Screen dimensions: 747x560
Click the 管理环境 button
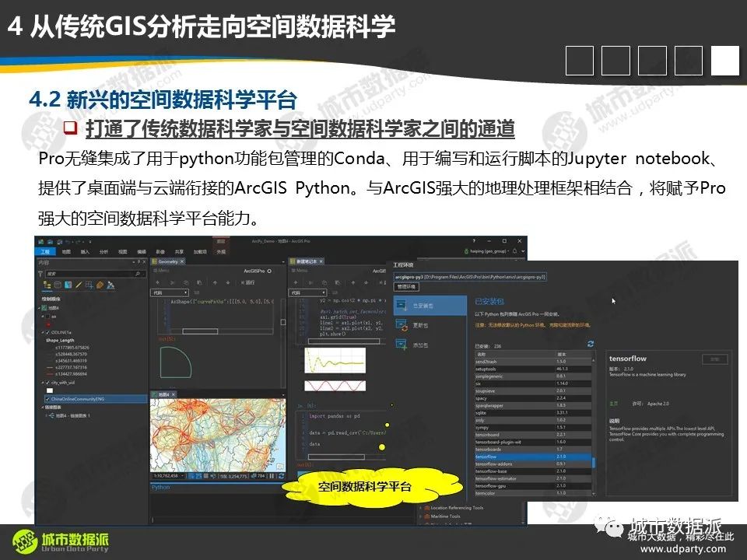tap(406, 287)
